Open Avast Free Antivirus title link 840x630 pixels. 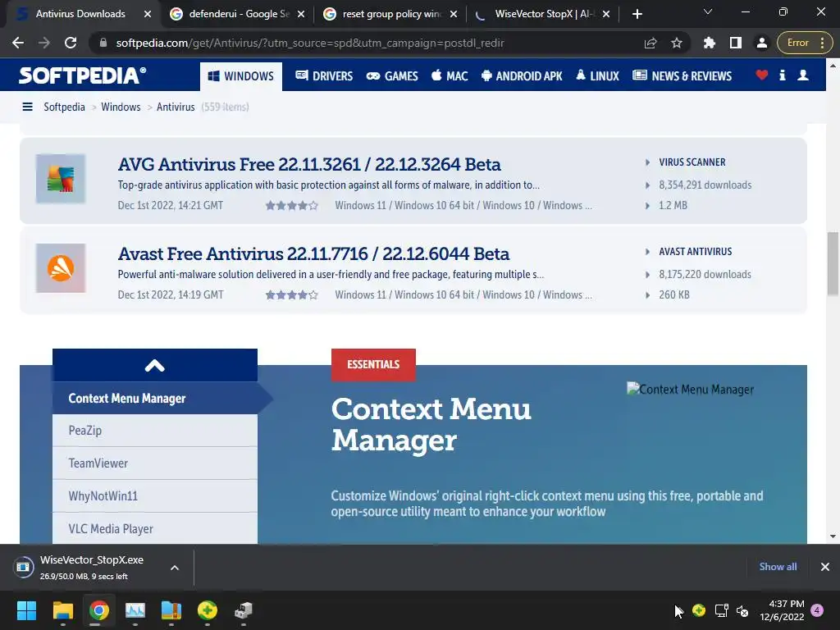tap(313, 253)
